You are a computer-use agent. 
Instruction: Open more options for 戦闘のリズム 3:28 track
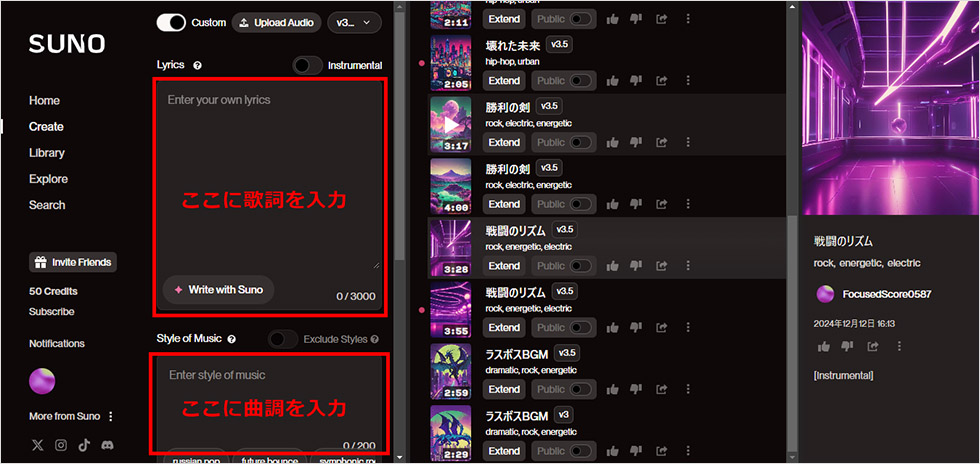click(688, 266)
